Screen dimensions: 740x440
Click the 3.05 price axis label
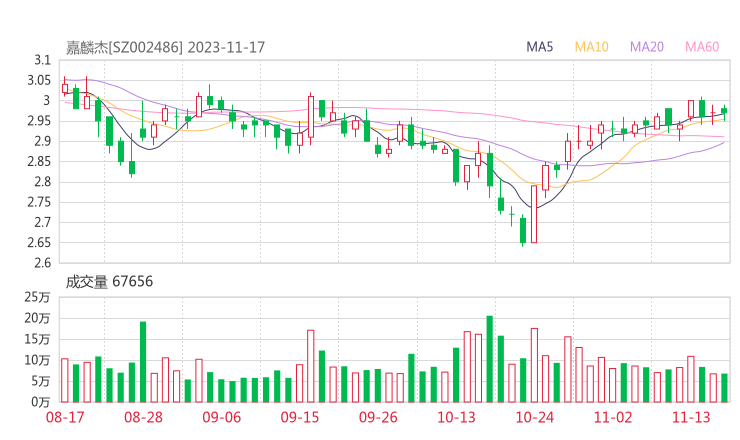39,80
